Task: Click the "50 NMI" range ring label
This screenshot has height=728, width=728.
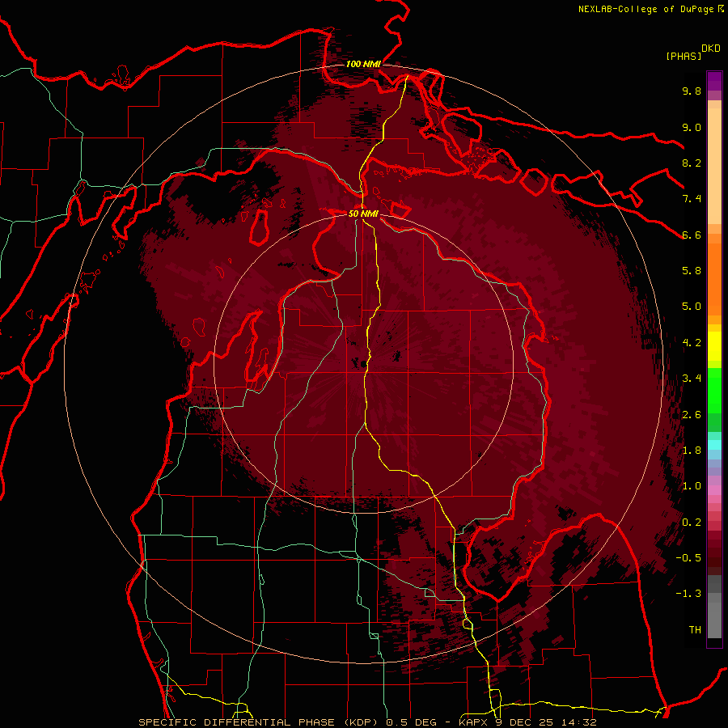Action: (363, 214)
